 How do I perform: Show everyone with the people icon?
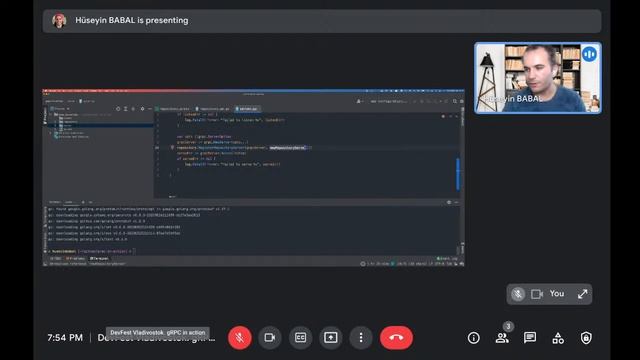click(502, 338)
